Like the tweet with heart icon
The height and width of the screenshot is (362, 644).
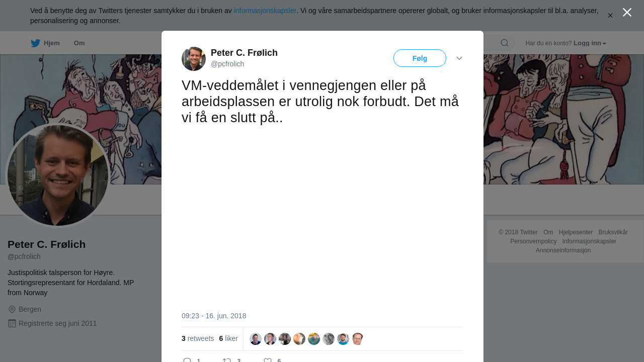pyautogui.click(x=268, y=360)
